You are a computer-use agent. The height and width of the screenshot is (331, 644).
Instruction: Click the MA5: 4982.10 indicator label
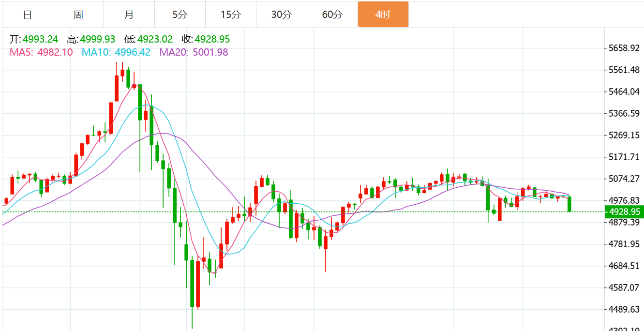[41, 52]
